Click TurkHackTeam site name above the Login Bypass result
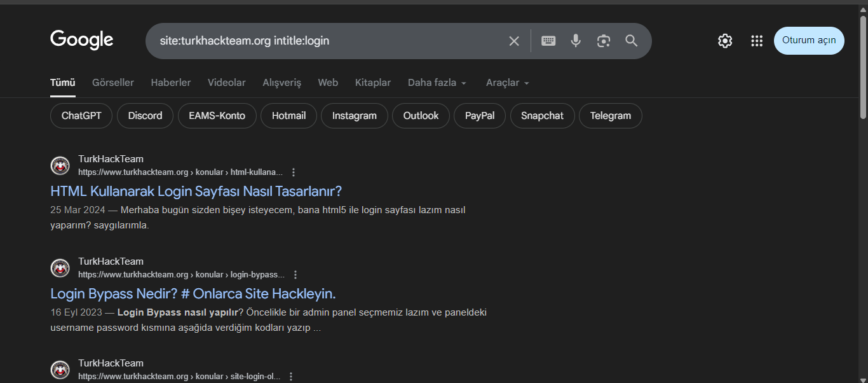This screenshot has width=868, height=383. [x=111, y=261]
